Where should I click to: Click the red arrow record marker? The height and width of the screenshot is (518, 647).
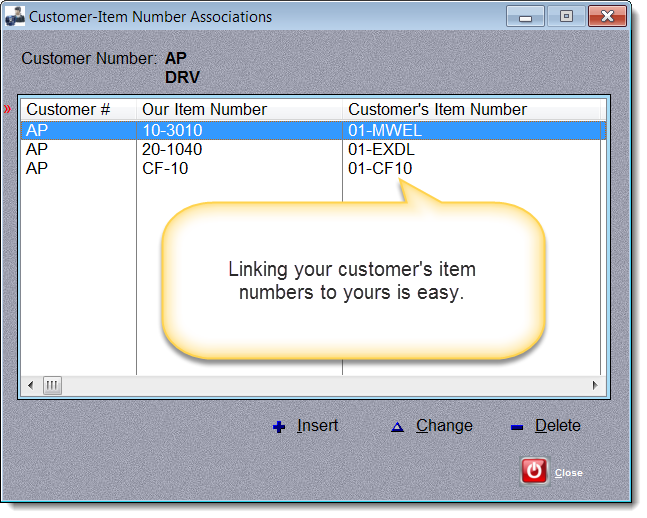8,108
